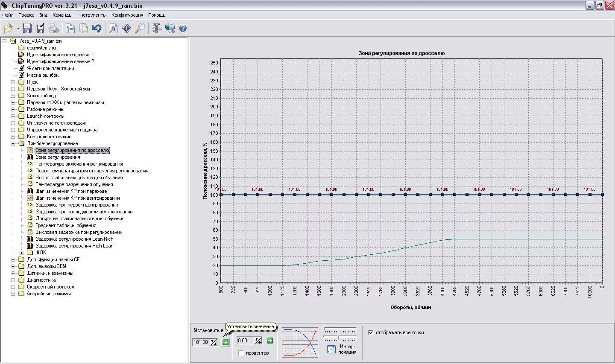Image resolution: width=615 pixels, height=364 pixels.
Task: Click the histogram icon of Зона регулирования
Action: point(30,157)
